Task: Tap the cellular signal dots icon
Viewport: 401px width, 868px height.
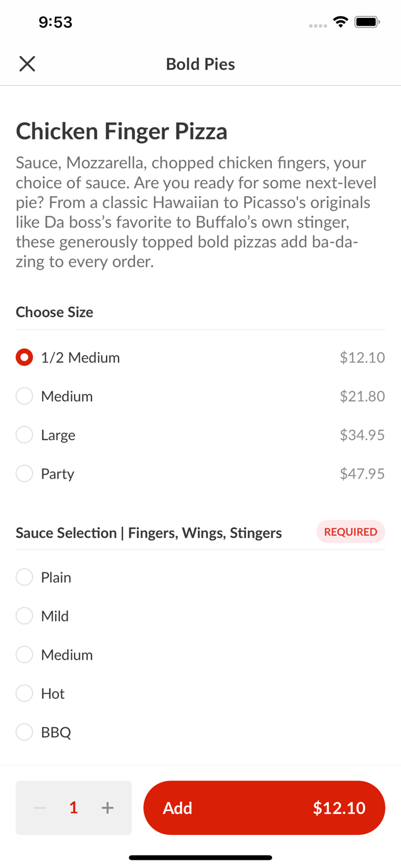Action: [317, 24]
